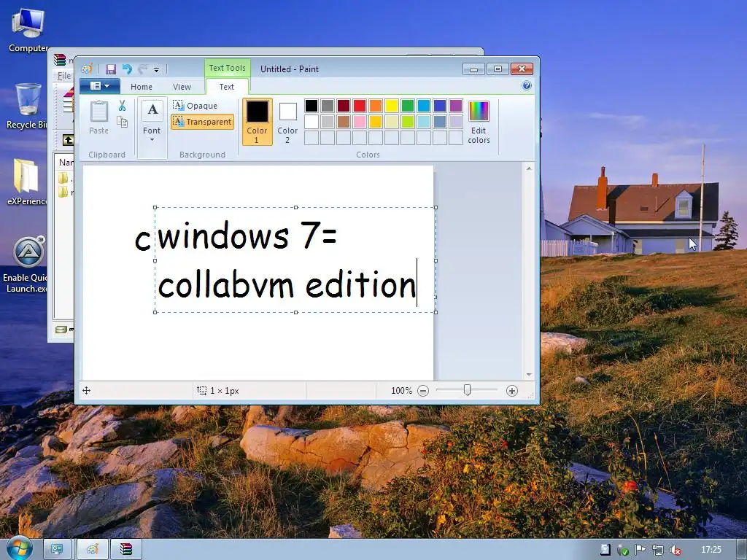The height and width of the screenshot is (560, 747).
Task: Click the taskbar clock showing 17:25
Action: point(711,550)
